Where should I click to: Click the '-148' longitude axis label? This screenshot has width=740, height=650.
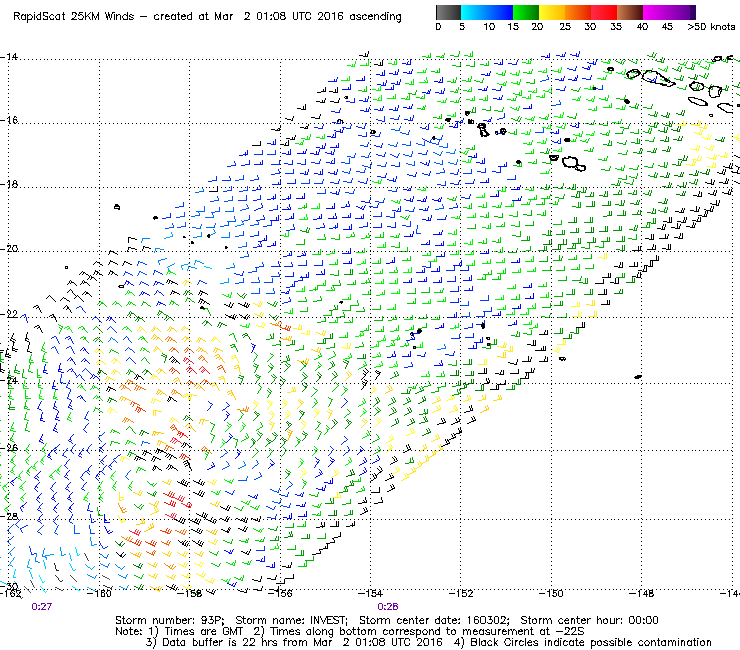[x=642, y=593]
